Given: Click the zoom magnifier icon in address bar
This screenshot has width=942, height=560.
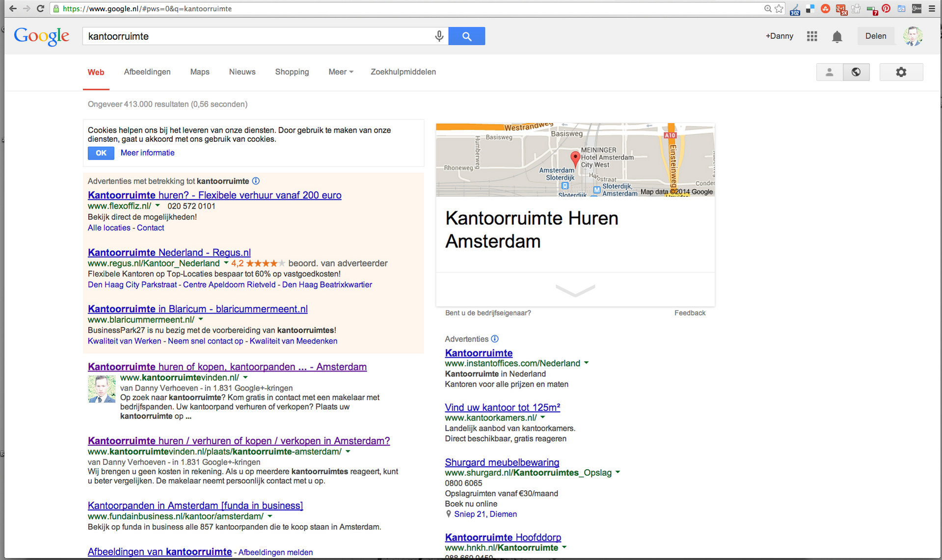Looking at the screenshot, I should [x=768, y=8].
